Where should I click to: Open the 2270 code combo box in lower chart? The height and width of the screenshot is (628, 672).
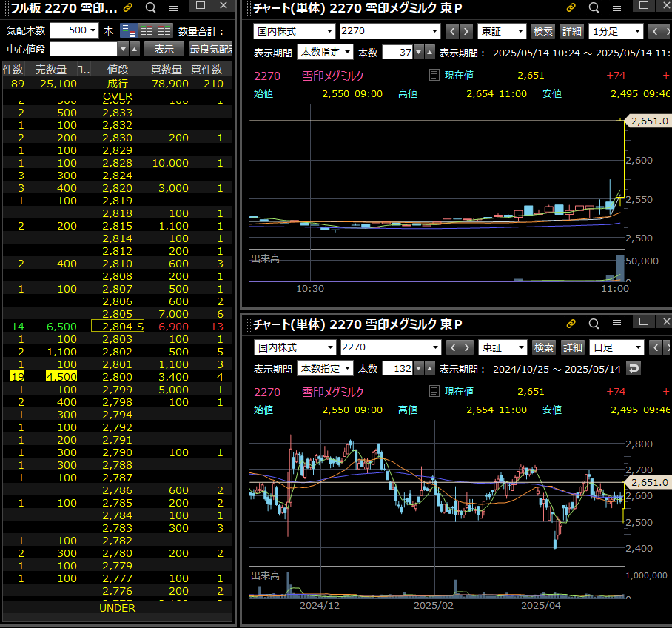point(391,347)
